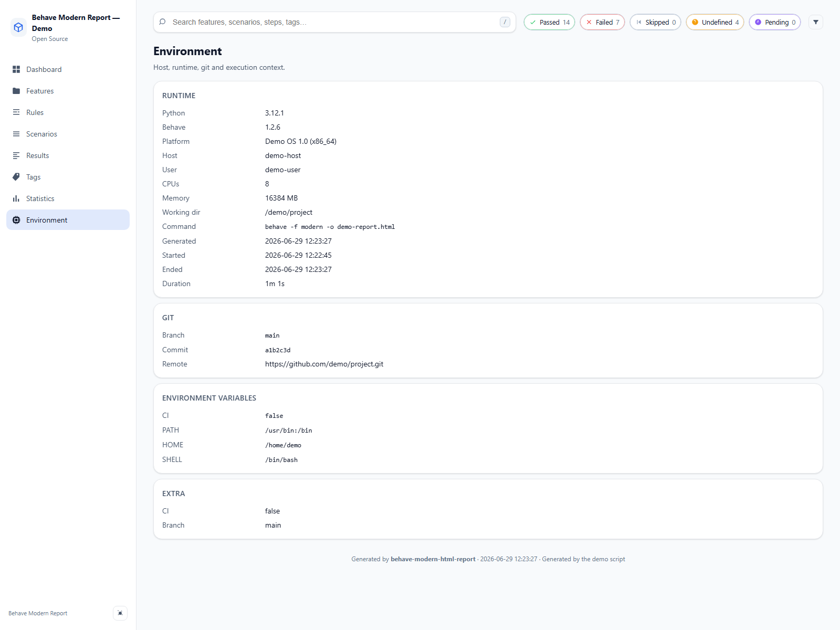The height and width of the screenshot is (630, 840).
Task: Open the filter funnel dropdown
Action: (x=816, y=22)
